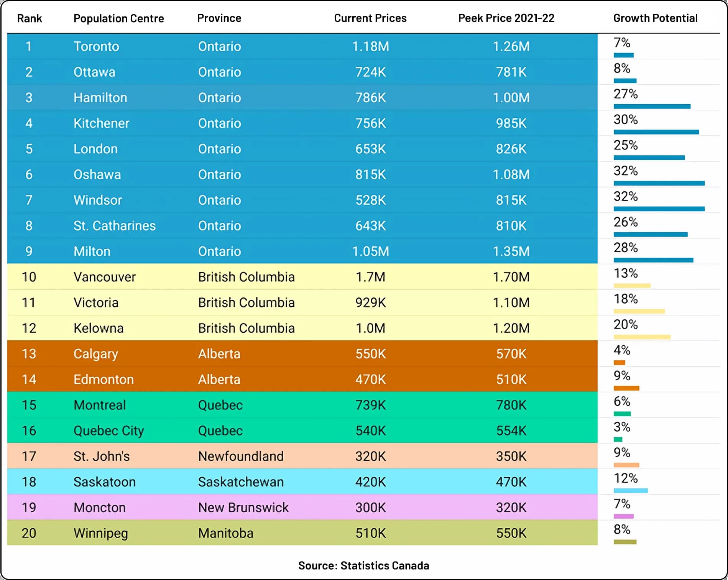Click the Current Prices column header
The image size is (728, 580).
(370, 18)
